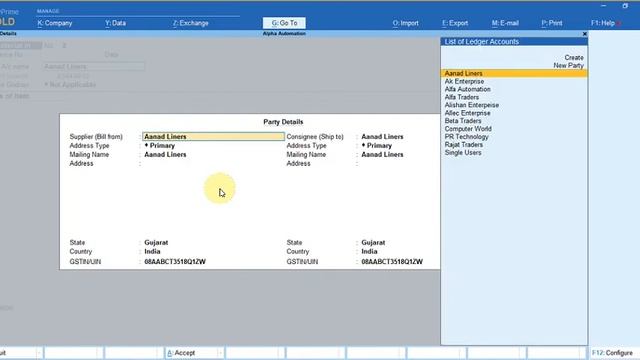This screenshot has width=640, height=360.
Task: Click the List of Ledger Accounts header
Action: pos(514,42)
